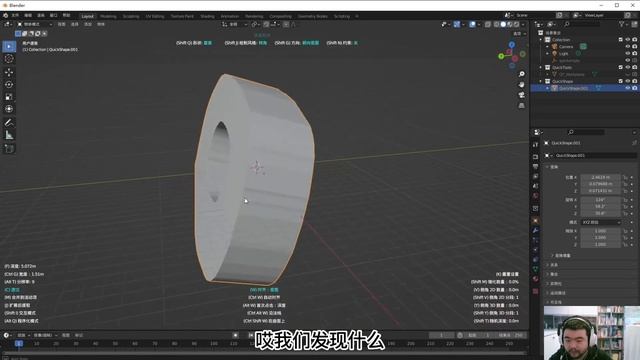
Task: Toggle visibility eye for Light
Action: point(628,53)
